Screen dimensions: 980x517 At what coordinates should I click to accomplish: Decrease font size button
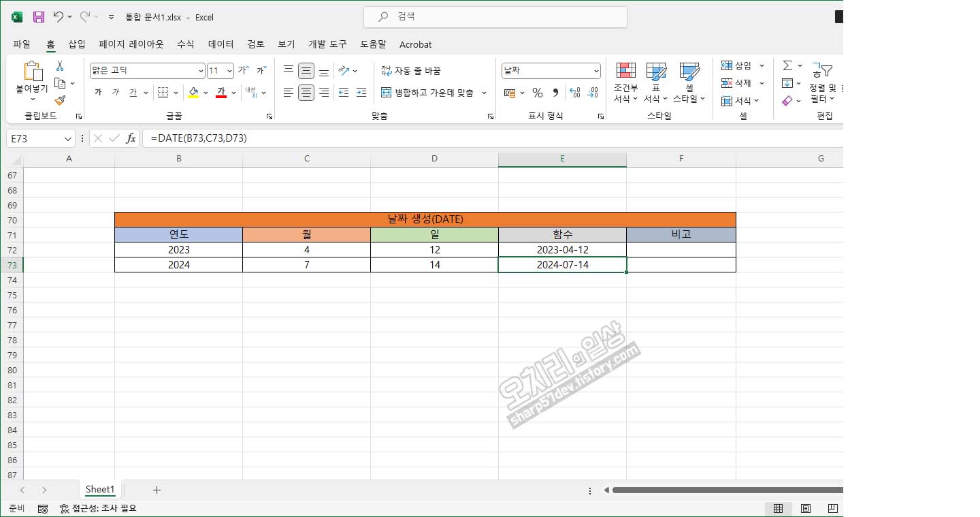pyautogui.click(x=261, y=70)
